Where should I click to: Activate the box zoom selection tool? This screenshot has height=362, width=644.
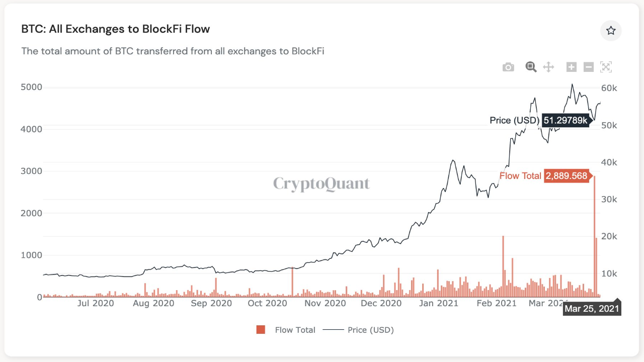tap(531, 67)
